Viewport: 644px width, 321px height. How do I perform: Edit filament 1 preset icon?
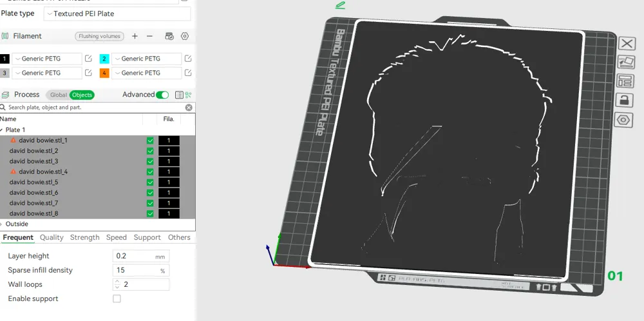pyautogui.click(x=88, y=59)
